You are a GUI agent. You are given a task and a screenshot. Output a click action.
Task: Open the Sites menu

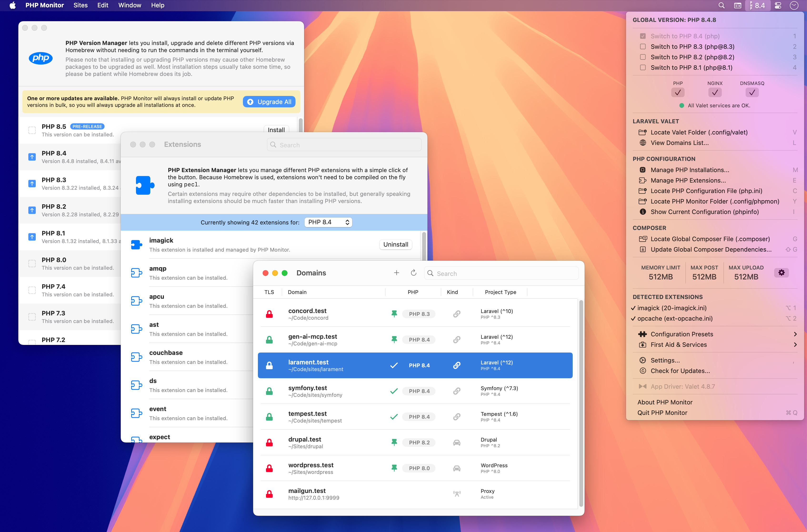(x=80, y=5)
